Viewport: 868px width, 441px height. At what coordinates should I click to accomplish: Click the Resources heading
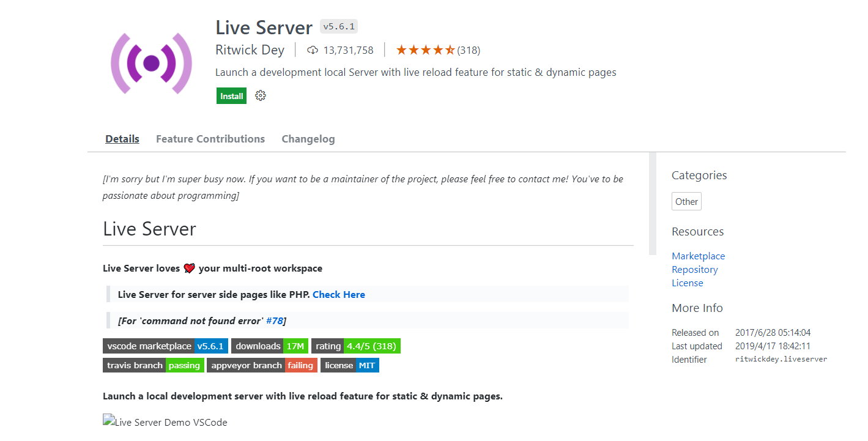point(697,232)
